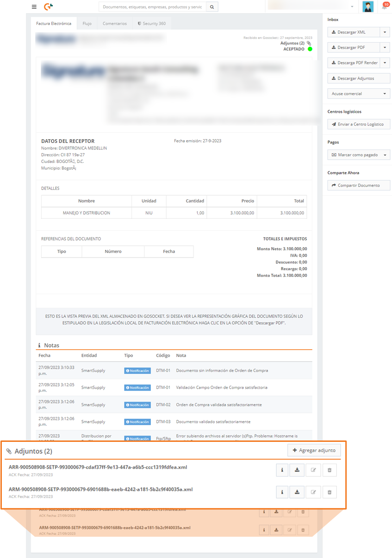Image resolution: width=392 pixels, height=558 pixels.
Task: Click the Monto Total: 3.100.000,00 line
Action: (x=282, y=275)
